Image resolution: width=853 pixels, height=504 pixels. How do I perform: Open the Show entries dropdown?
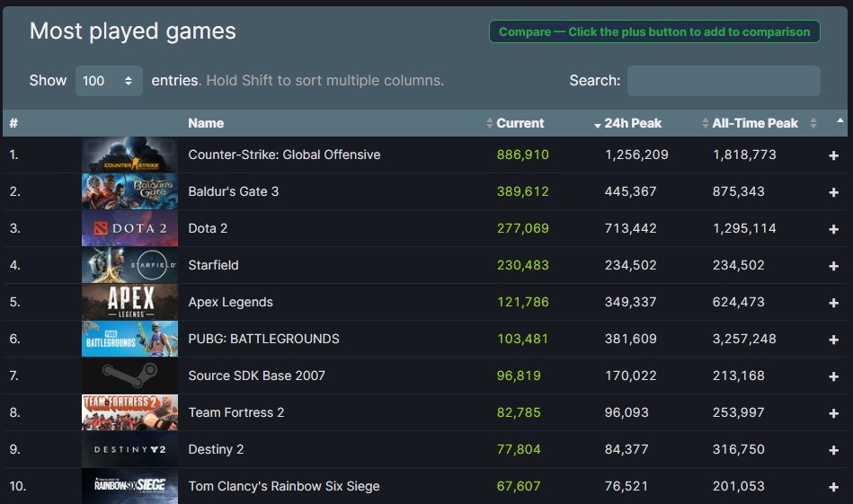click(109, 80)
